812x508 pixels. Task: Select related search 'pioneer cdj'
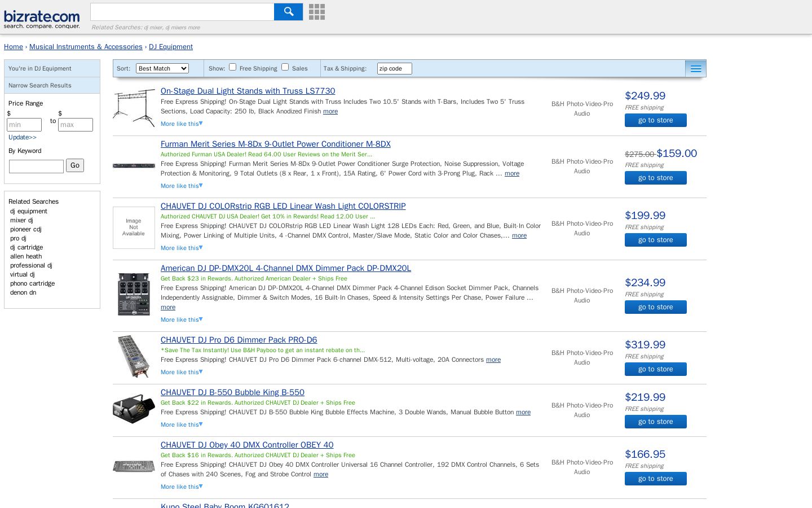(26, 229)
